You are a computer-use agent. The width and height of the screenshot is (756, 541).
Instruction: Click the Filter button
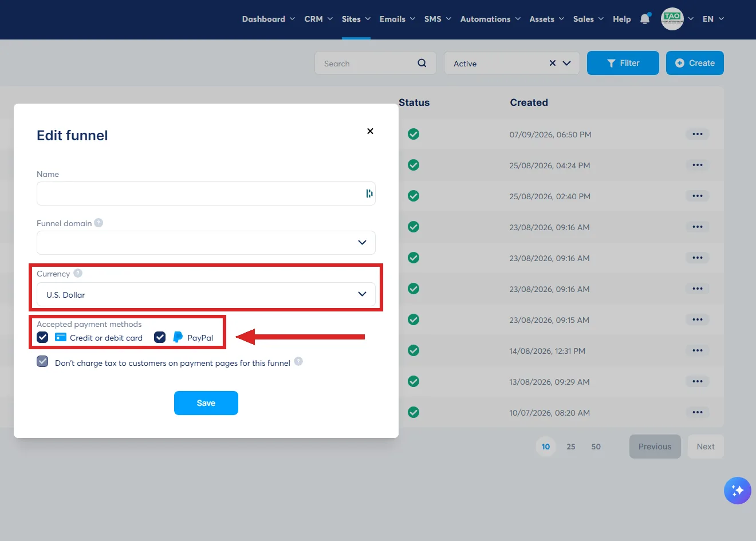pyautogui.click(x=623, y=63)
